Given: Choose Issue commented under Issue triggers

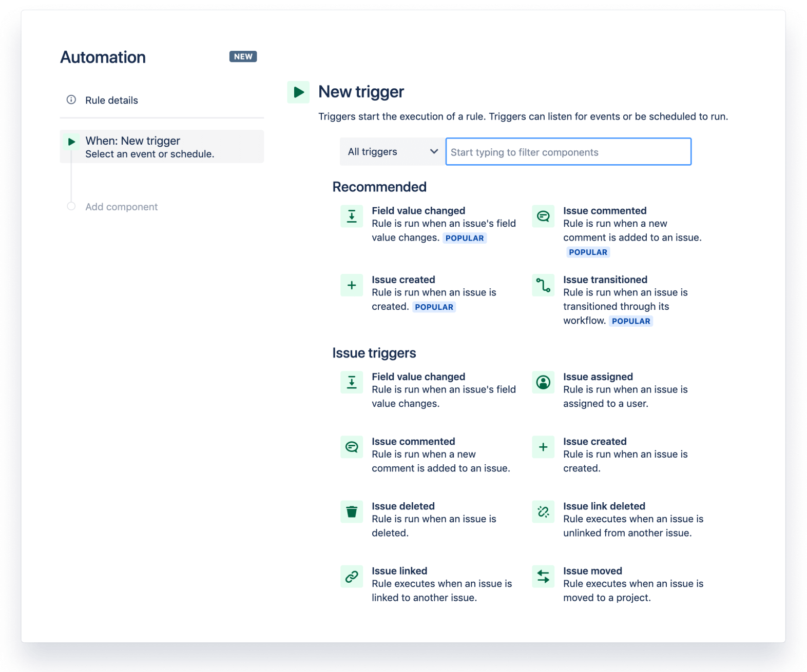Looking at the screenshot, I should (413, 442).
